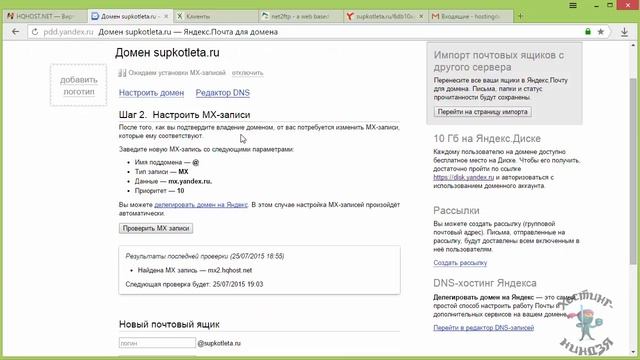
Task: Click the Тип записи — MX list item
Action: [161, 171]
